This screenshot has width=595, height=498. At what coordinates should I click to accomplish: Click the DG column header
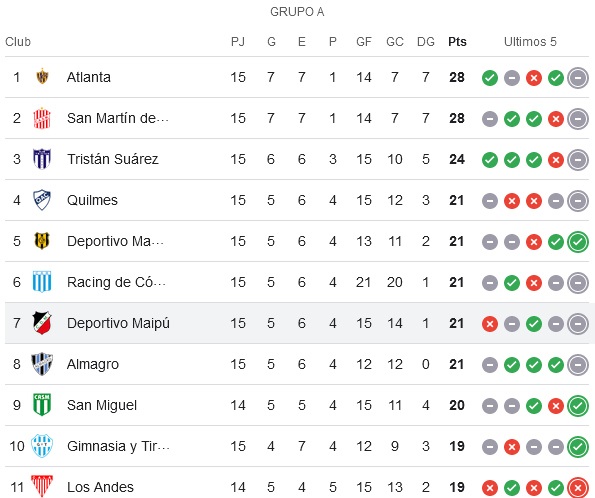pyautogui.click(x=426, y=42)
